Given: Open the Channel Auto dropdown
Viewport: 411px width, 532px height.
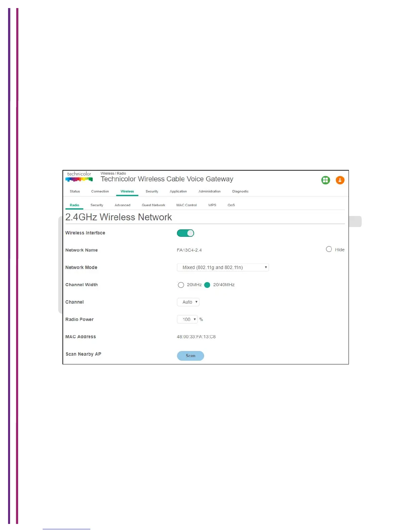Looking at the screenshot, I should tap(188, 302).
